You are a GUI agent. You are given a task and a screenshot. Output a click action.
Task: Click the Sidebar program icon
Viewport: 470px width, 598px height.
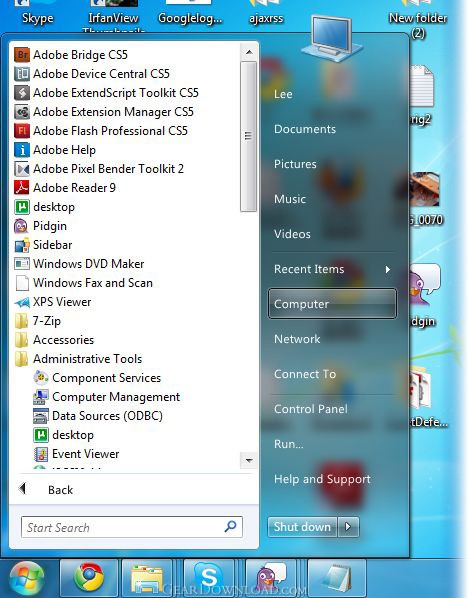(x=22, y=245)
